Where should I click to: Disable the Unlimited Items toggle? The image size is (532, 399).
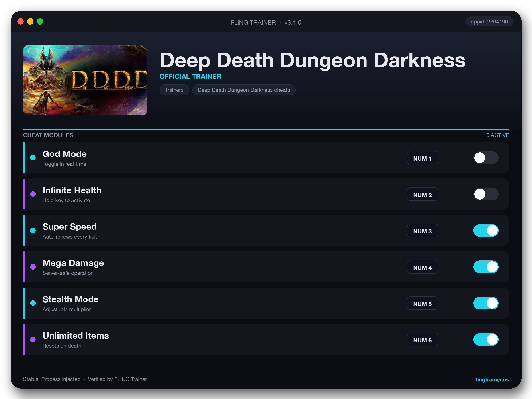[486, 339]
